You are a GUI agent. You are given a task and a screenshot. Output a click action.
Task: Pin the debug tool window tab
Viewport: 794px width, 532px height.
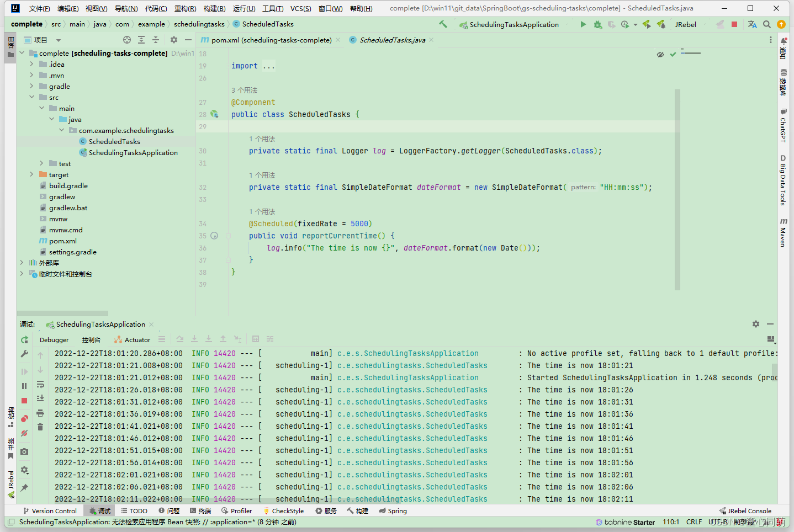(x=24, y=487)
